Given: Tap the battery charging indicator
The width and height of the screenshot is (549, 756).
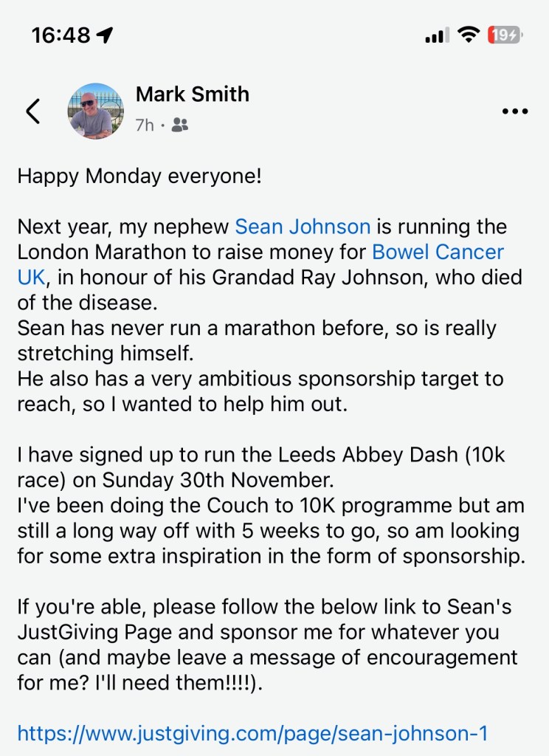Looking at the screenshot, I should point(505,35).
